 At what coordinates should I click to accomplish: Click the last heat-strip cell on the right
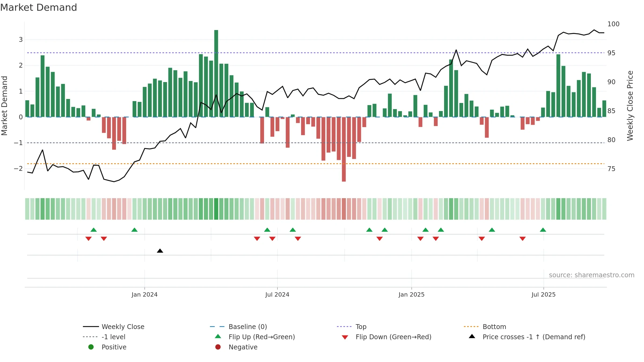pos(604,209)
